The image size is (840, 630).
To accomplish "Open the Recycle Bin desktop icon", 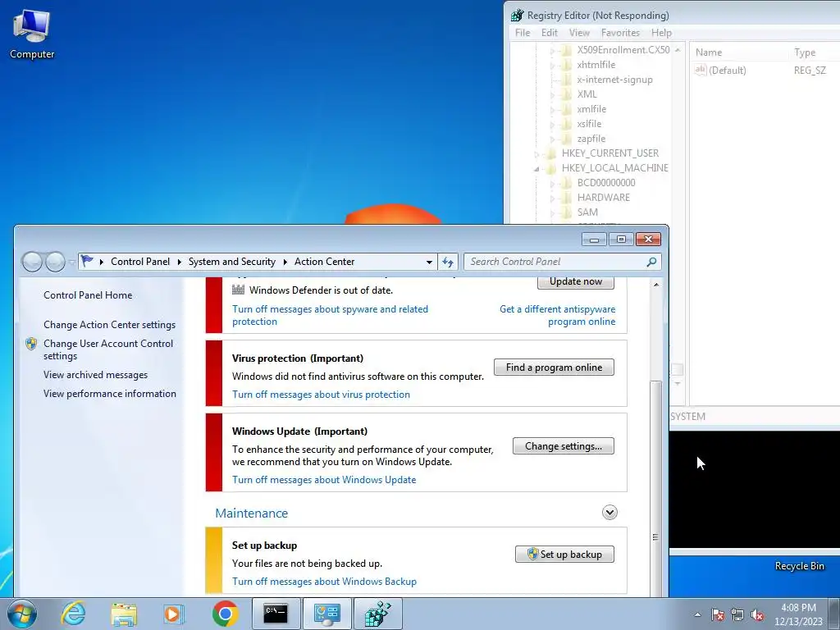I will click(799, 566).
